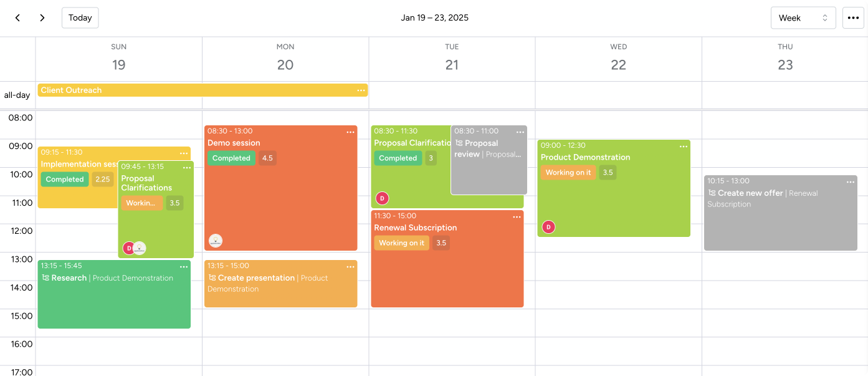Viewport: 868px width, 376px height.
Task: Open the calendar more options menu
Action: coord(853,18)
